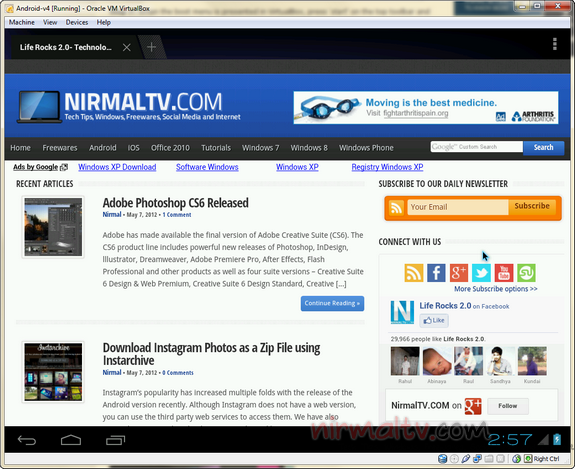Click the Android battery status icon

tap(557, 439)
